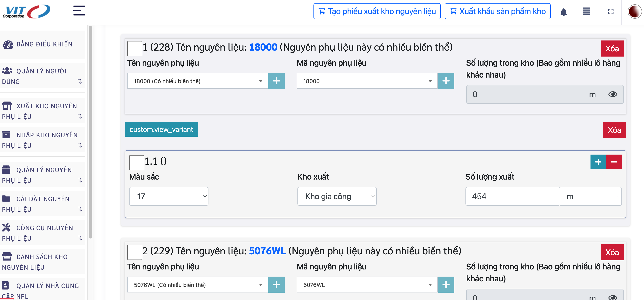Add variant row with blue plus in 1.1
The height and width of the screenshot is (300, 644).
(598, 162)
